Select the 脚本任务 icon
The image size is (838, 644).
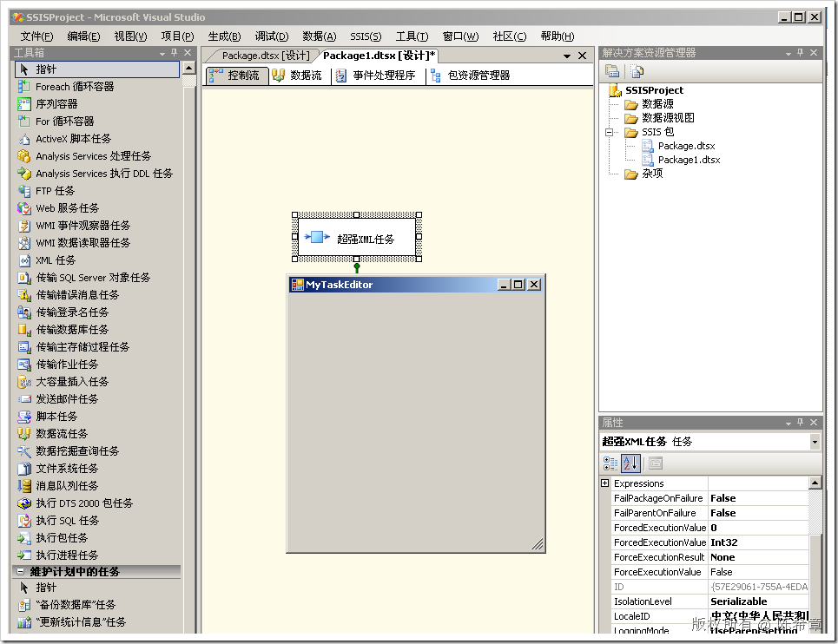click(24, 417)
